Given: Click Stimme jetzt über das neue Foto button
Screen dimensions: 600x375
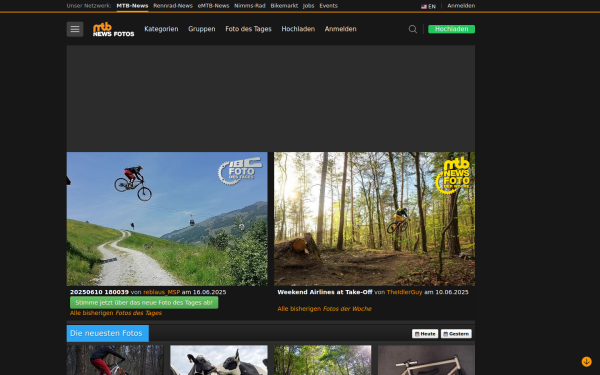Looking at the screenshot, I should (x=144, y=303).
